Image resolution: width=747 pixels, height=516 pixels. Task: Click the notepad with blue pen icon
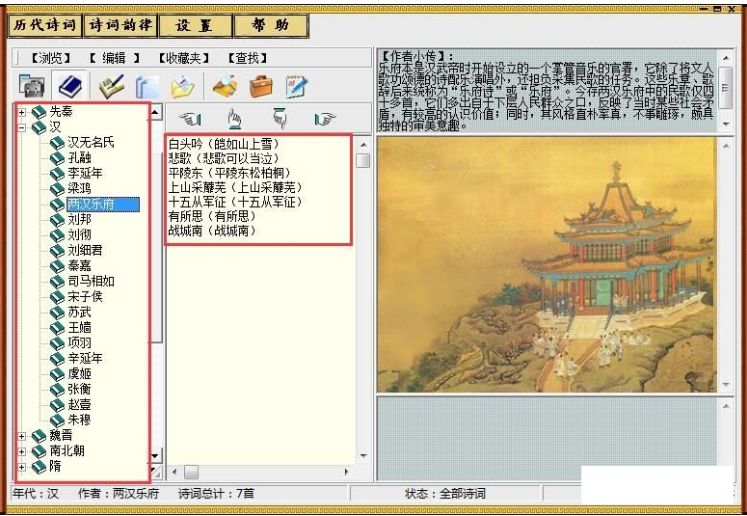[x=297, y=86]
